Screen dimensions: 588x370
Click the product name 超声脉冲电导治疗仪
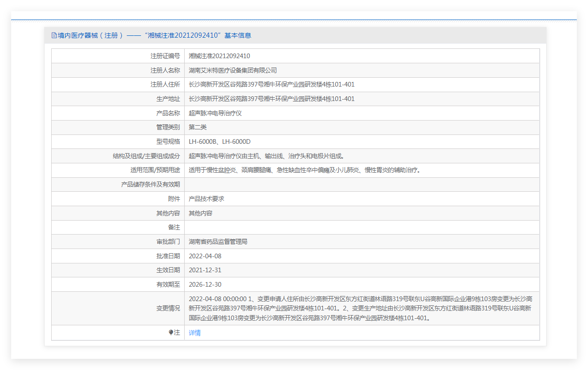pos(215,113)
